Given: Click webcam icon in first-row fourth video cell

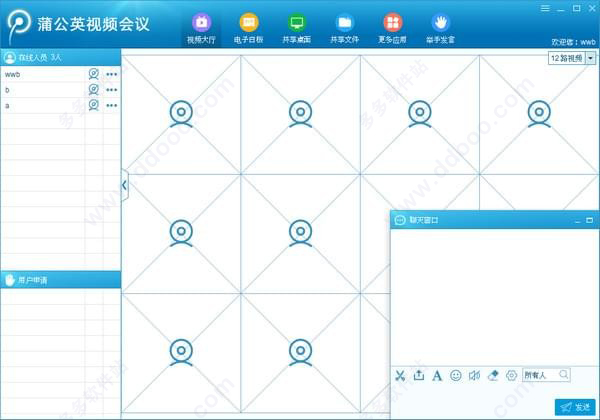Looking at the screenshot, I should 539,114.
